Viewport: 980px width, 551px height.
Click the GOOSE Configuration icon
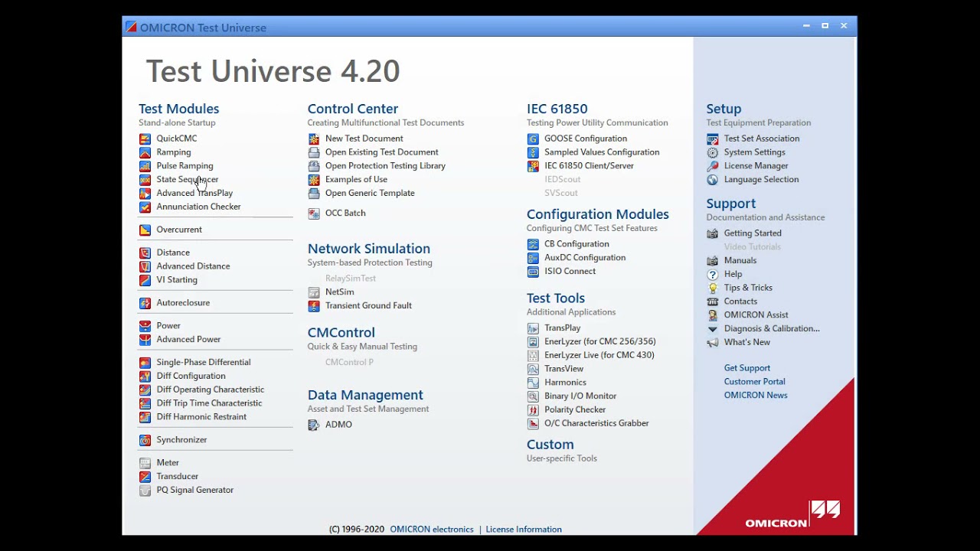click(533, 139)
